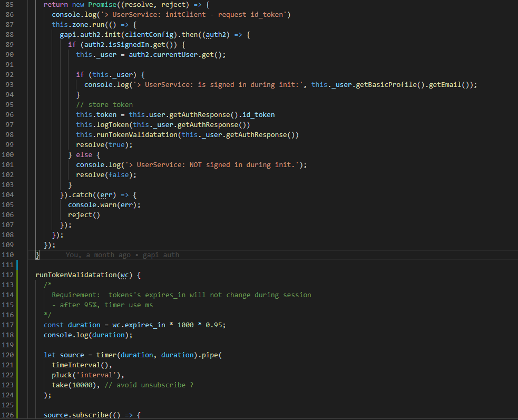Click line number 85 in the gutter
This screenshot has width=518, height=420.
9,5
